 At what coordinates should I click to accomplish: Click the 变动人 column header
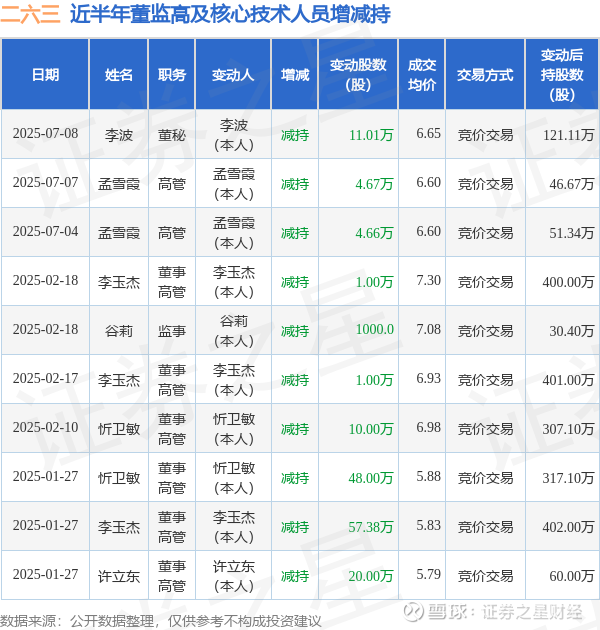pyautogui.click(x=233, y=74)
